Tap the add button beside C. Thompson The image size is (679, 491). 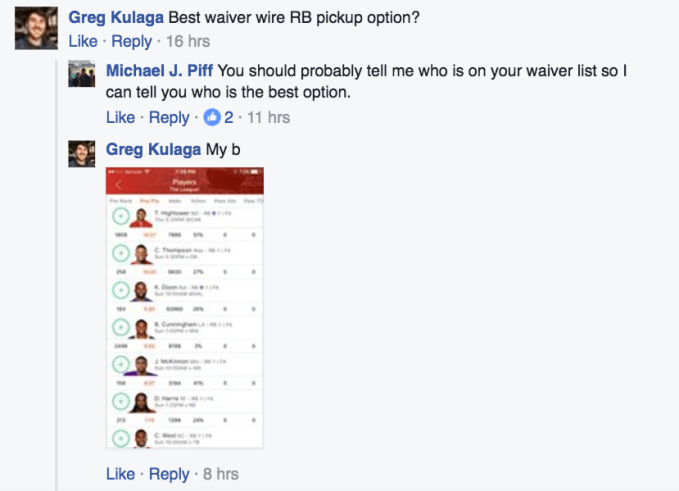pyautogui.click(x=119, y=255)
